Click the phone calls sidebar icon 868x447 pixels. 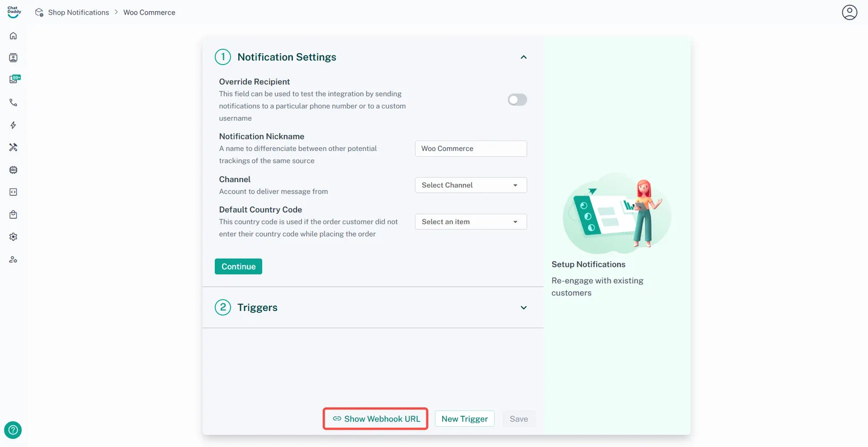click(14, 103)
